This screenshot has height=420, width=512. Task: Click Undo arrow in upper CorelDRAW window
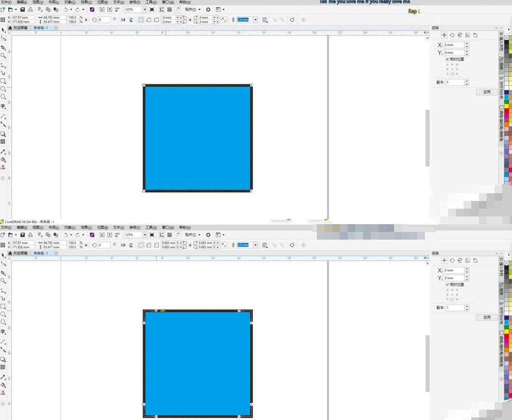pyautogui.click(x=65, y=9)
